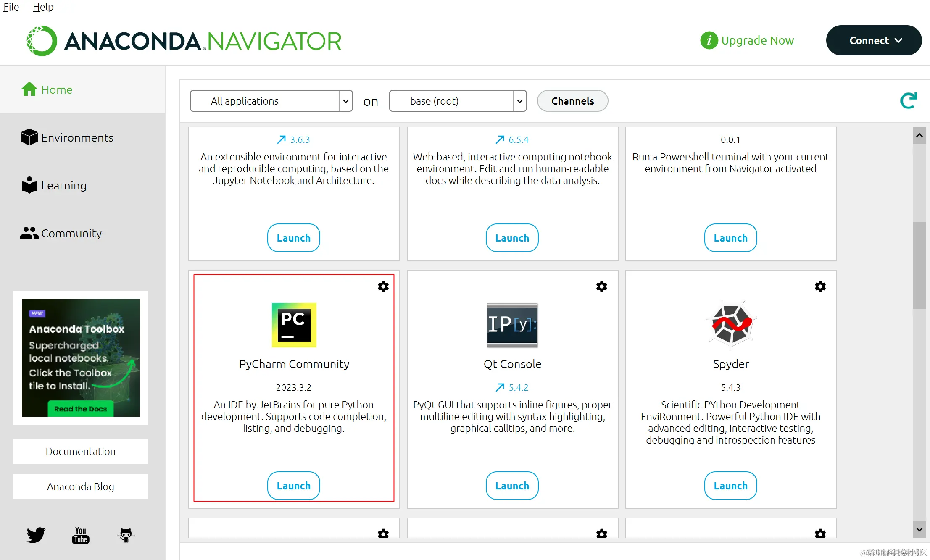
Task: Open the YouTube link icon
Action: (80, 535)
